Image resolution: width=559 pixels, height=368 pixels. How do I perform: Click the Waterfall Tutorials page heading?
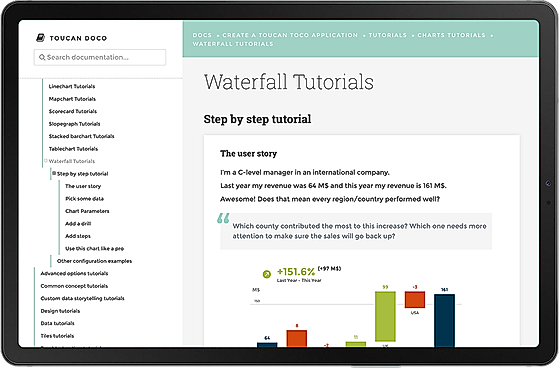point(289,82)
